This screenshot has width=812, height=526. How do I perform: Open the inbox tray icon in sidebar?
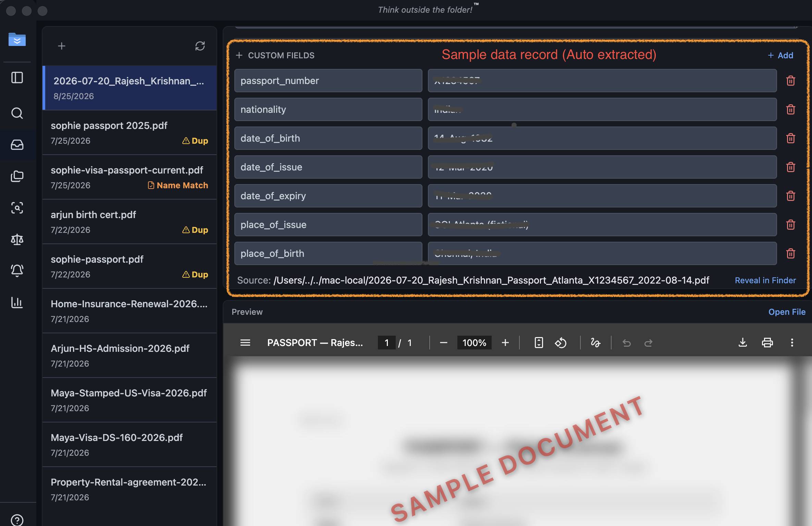[17, 145]
